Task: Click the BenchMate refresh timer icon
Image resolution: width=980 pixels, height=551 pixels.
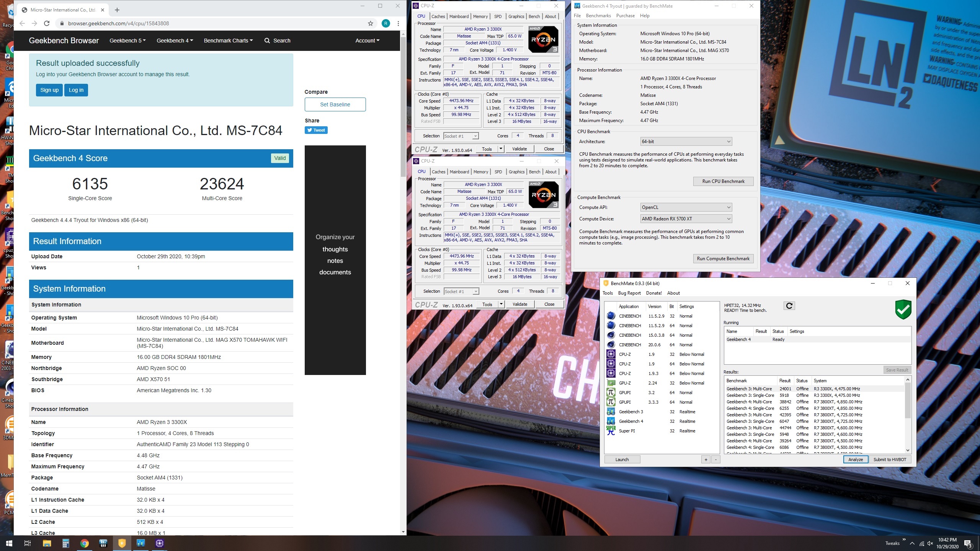Action: tap(789, 306)
